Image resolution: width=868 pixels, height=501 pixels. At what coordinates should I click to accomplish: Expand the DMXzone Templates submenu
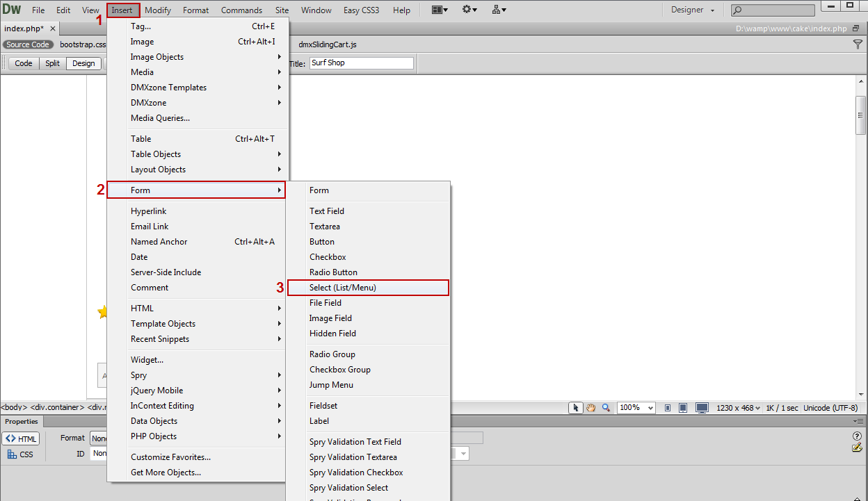click(197, 88)
